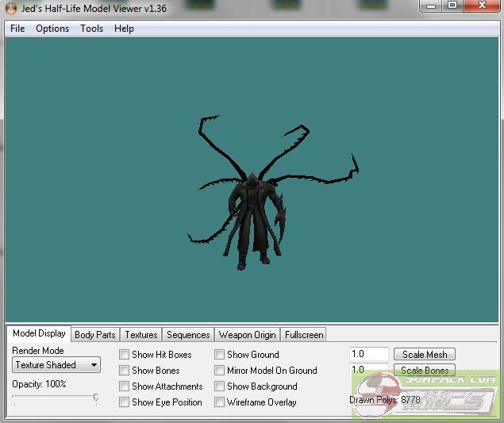This screenshot has width=504, height=423.
Task: Expand the Render Mode dropdown
Action: [x=56, y=365]
